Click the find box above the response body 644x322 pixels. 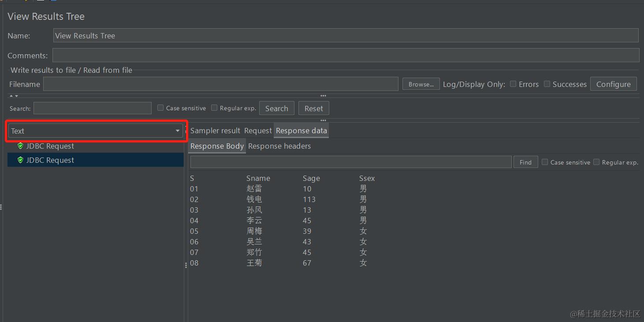point(351,162)
